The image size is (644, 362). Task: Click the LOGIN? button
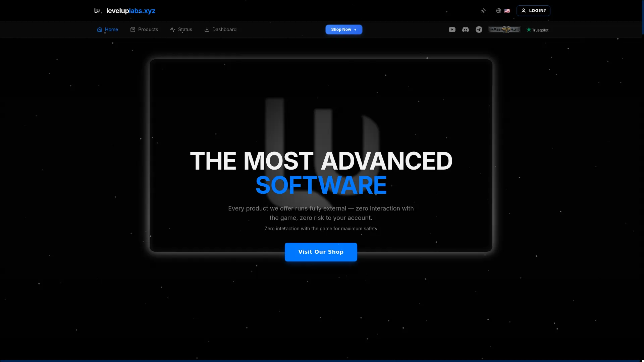tap(533, 11)
